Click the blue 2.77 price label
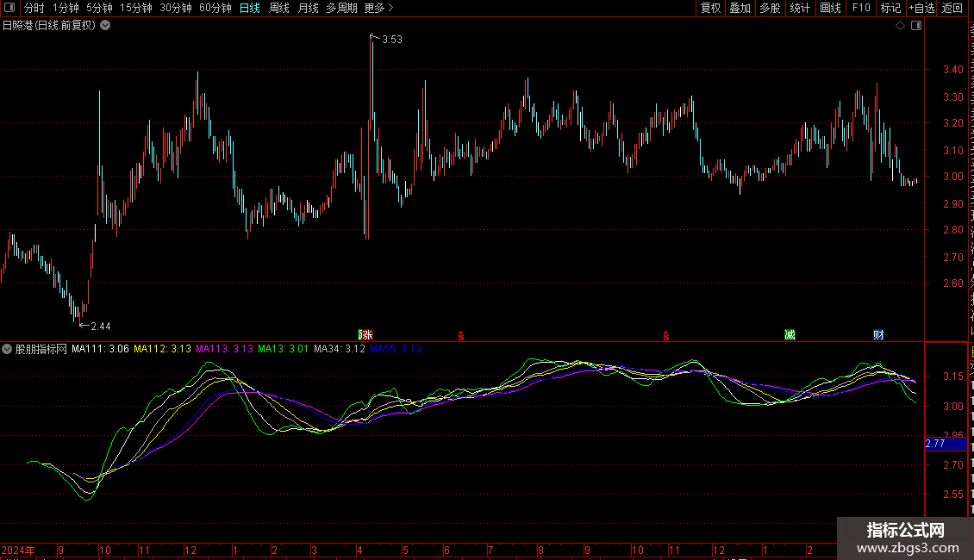The image size is (974, 560). coord(935,444)
